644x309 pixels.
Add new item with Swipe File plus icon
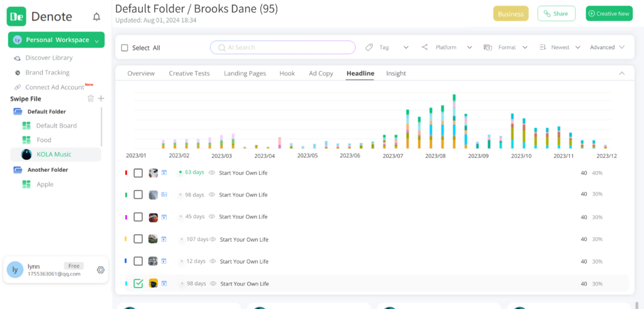pyautogui.click(x=101, y=99)
